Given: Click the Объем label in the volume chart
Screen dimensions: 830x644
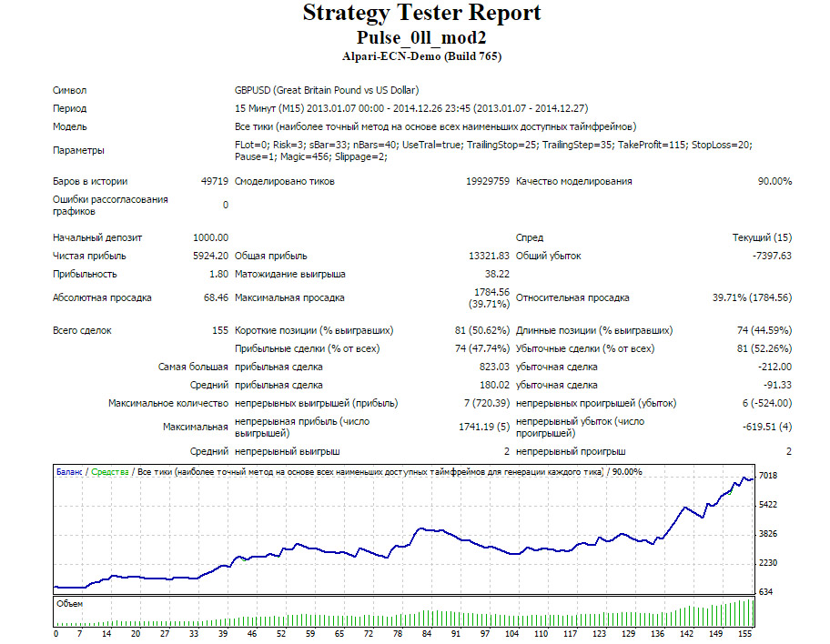Looking at the screenshot, I should tap(70, 604).
